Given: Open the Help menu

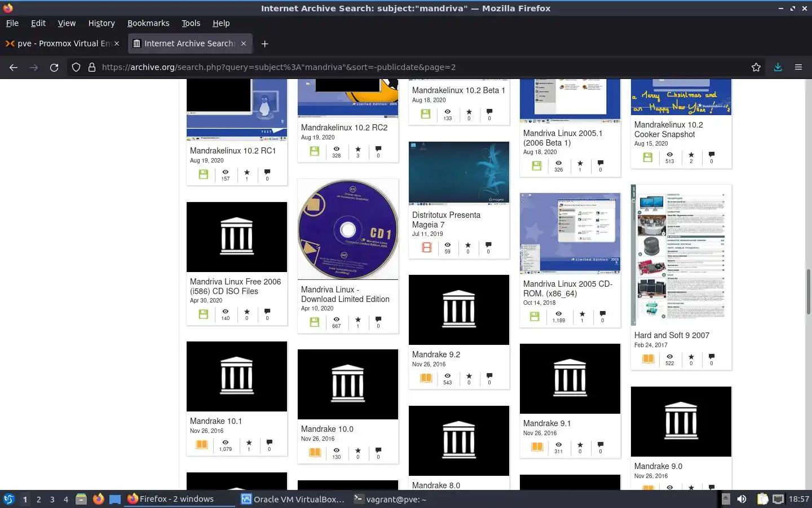Looking at the screenshot, I should pos(221,23).
